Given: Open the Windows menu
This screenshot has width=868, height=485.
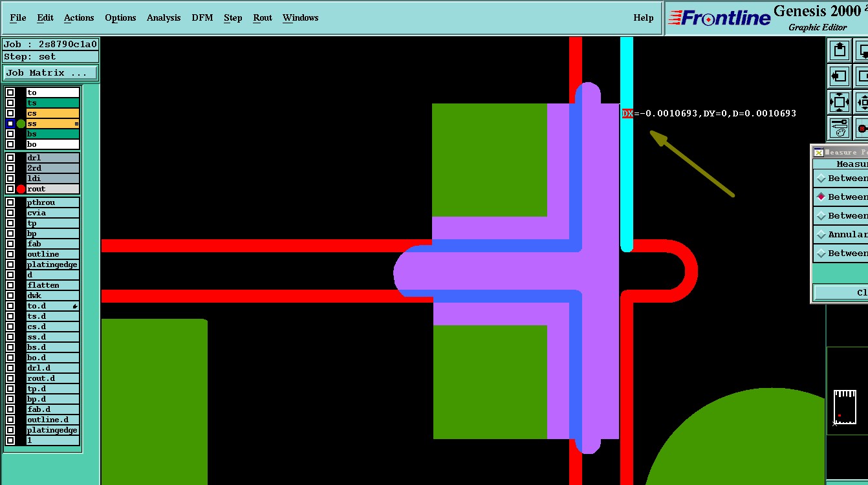Looking at the screenshot, I should click(x=301, y=17).
